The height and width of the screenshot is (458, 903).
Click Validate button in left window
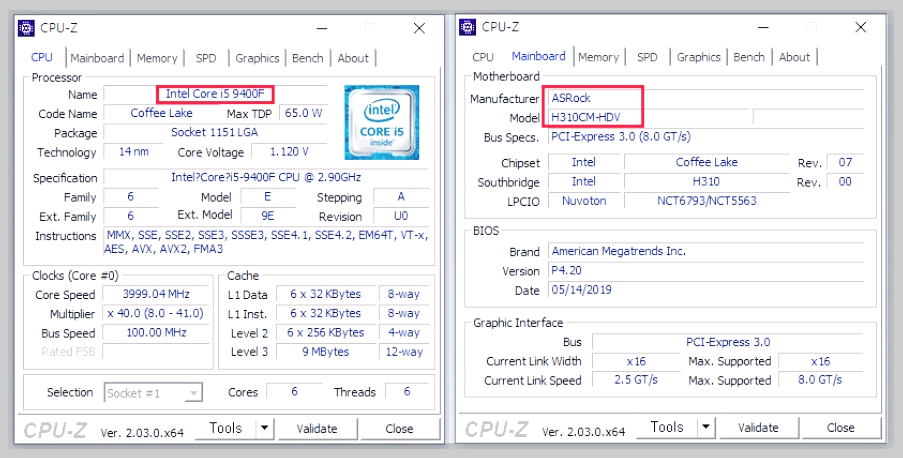[317, 429]
